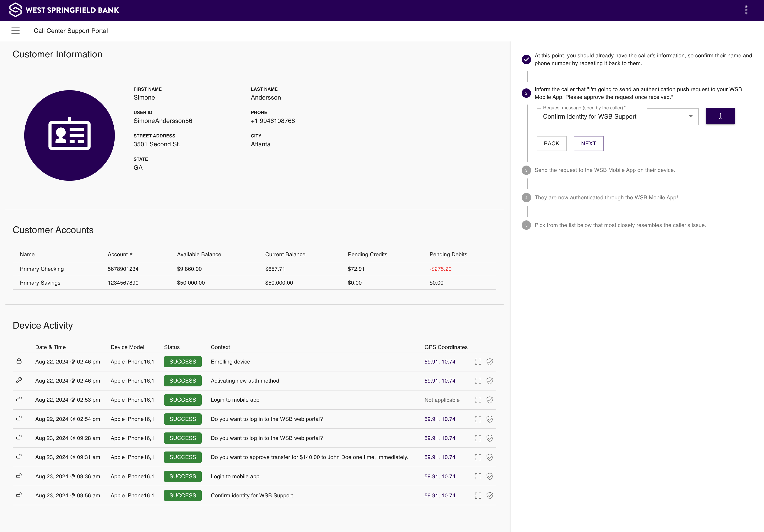
Task: Select the completed step one checkmark
Action: [x=526, y=60]
